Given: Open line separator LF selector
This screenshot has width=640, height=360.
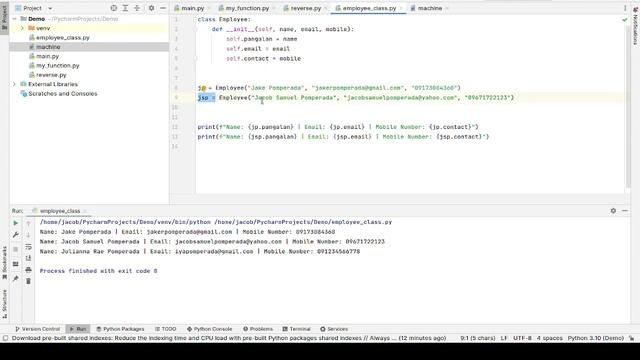Looking at the screenshot, I should click(x=504, y=338).
